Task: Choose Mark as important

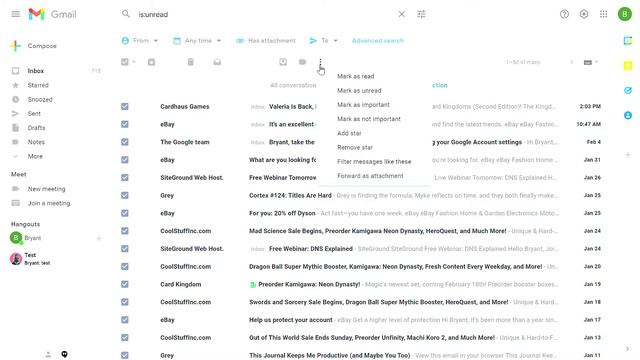Action: [x=363, y=105]
